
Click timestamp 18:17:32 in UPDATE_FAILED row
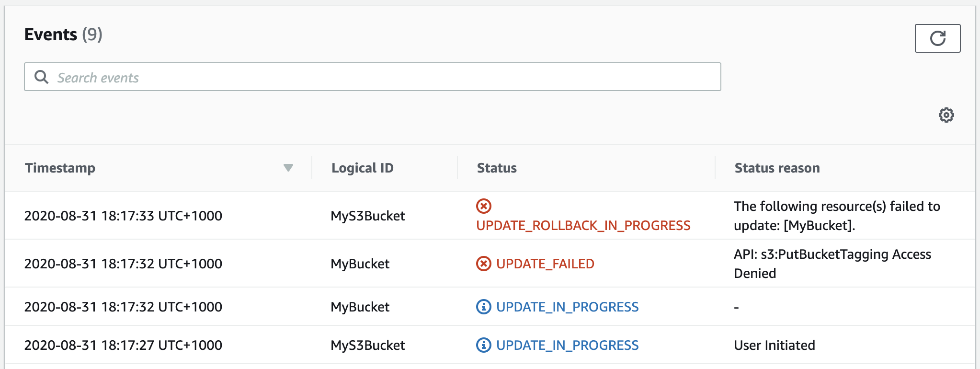pyautogui.click(x=123, y=264)
